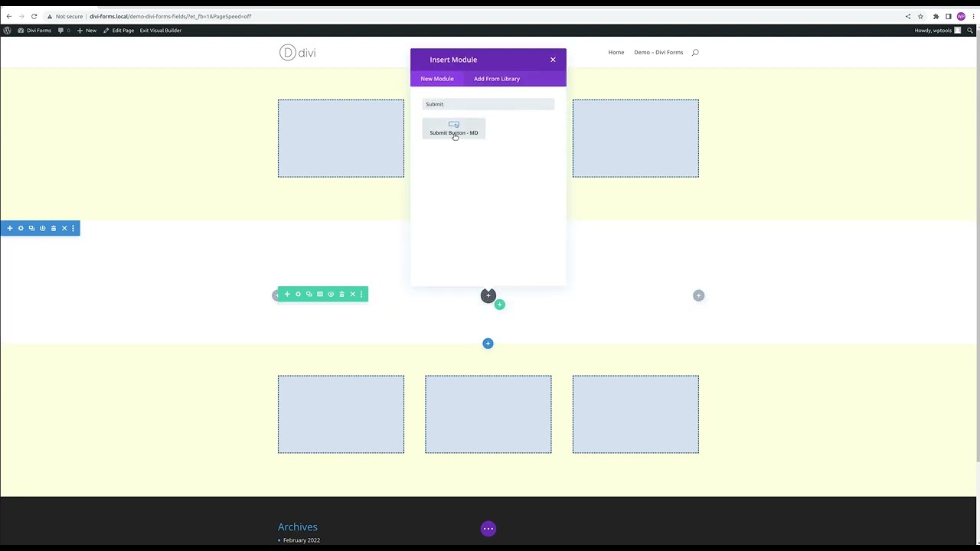The width and height of the screenshot is (980, 551).
Task: Open Archives heading in footer
Action: 298,527
